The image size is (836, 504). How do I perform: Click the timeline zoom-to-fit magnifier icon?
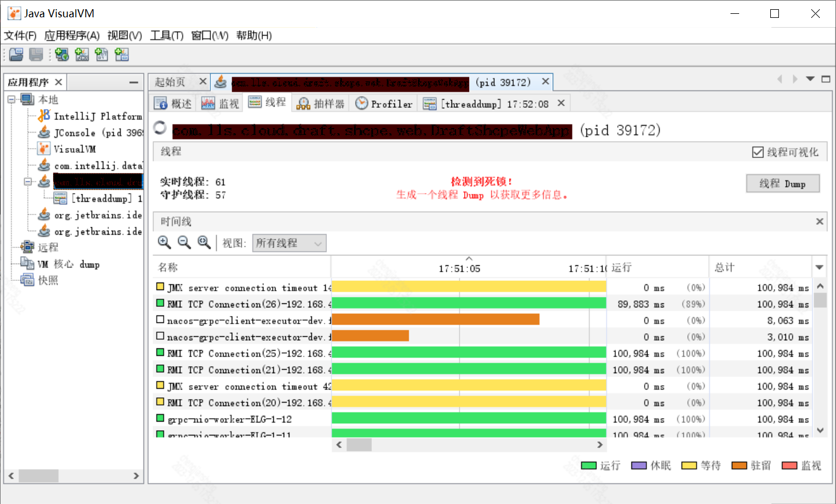[204, 243]
